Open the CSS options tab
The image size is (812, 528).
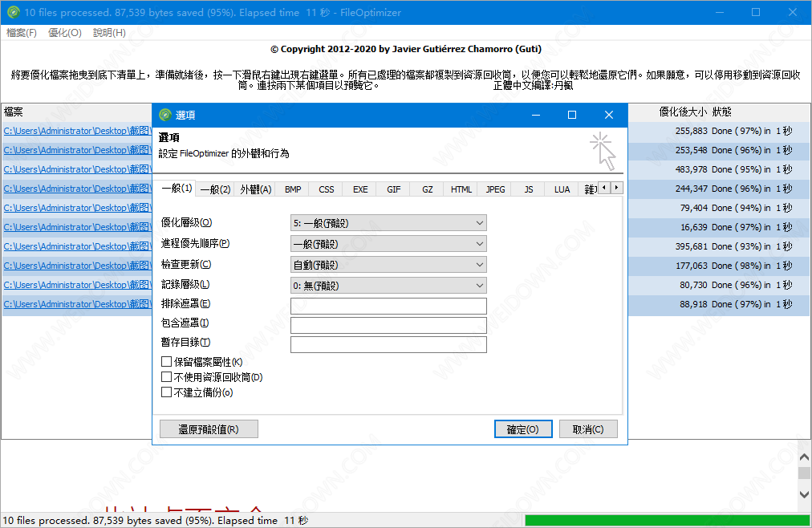[x=327, y=189]
